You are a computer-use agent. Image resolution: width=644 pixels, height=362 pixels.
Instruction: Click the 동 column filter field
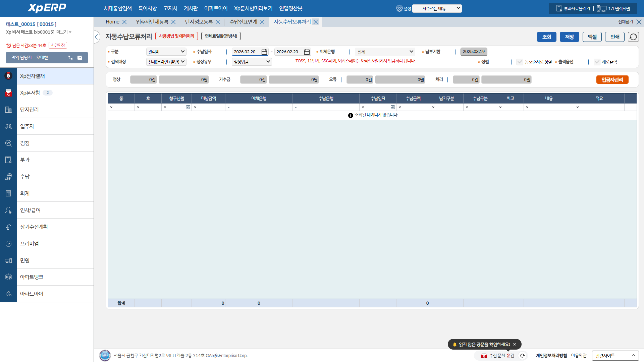point(122,107)
